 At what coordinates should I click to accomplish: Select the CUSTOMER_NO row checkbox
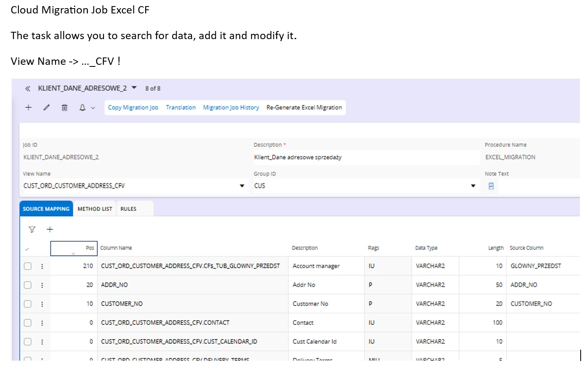(28, 304)
